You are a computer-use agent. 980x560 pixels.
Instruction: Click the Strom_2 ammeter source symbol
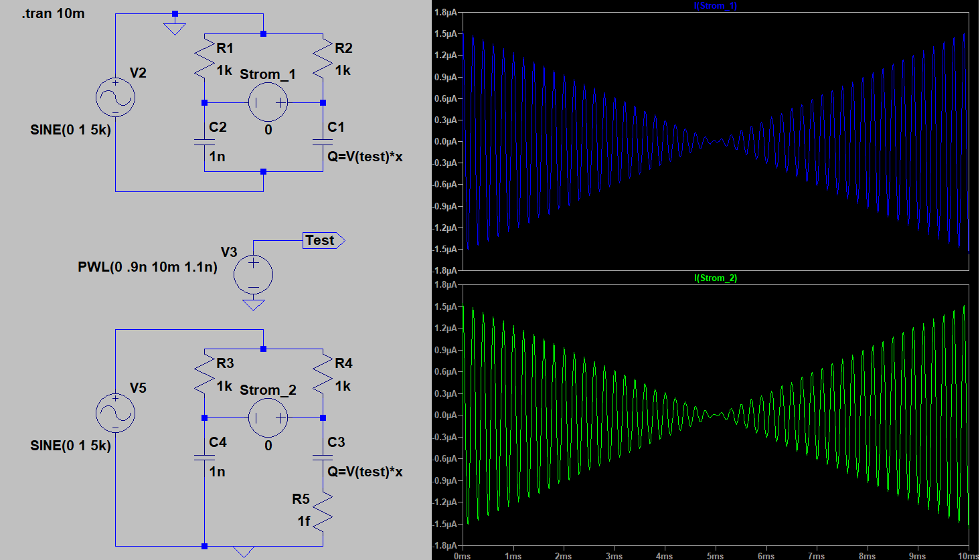pos(268,417)
